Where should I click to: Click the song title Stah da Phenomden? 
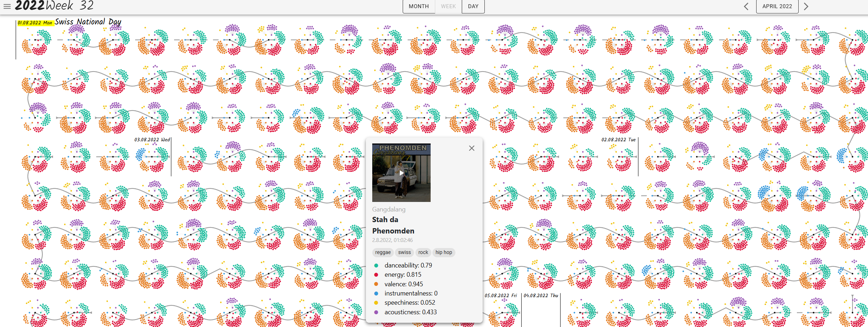tap(393, 225)
